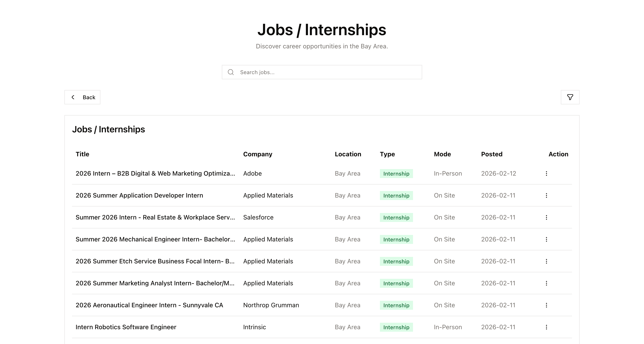Screen dimensions: 644x344
Task: Click the kebab menu beside the Intrinsic listing
Action: (547, 327)
